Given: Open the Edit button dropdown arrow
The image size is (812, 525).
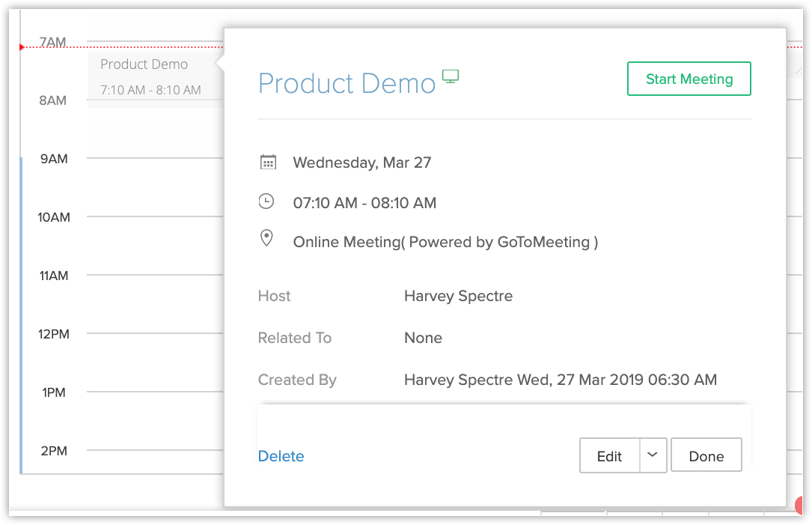Looking at the screenshot, I should (653, 455).
